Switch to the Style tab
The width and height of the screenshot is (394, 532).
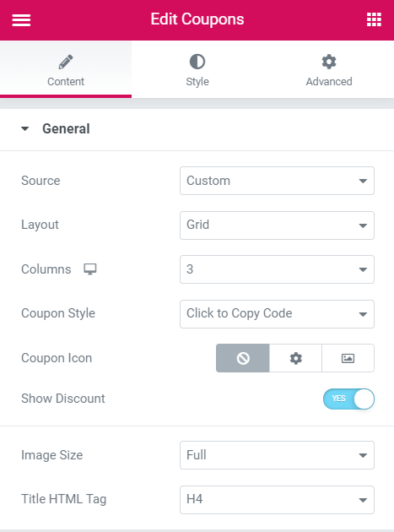[197, 69]
